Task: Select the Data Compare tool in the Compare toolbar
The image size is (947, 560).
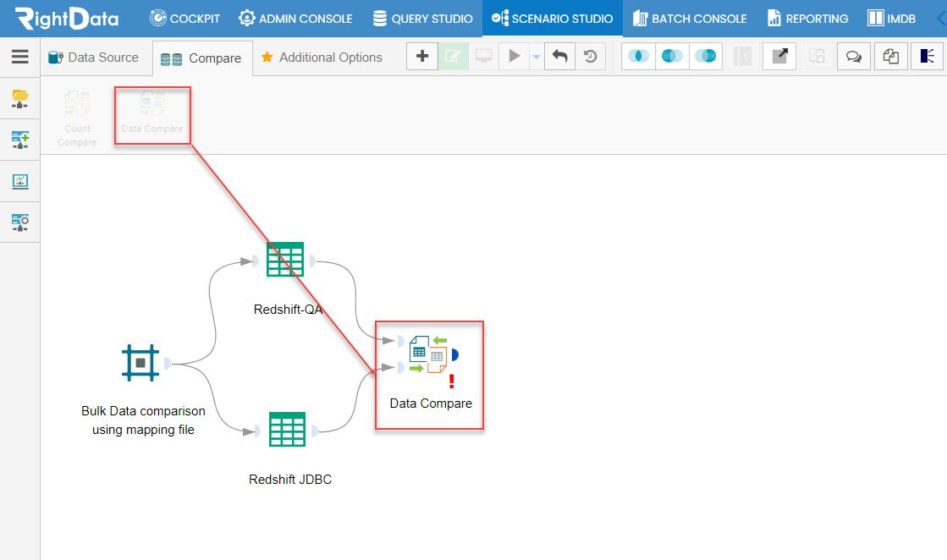Action: 152,114
